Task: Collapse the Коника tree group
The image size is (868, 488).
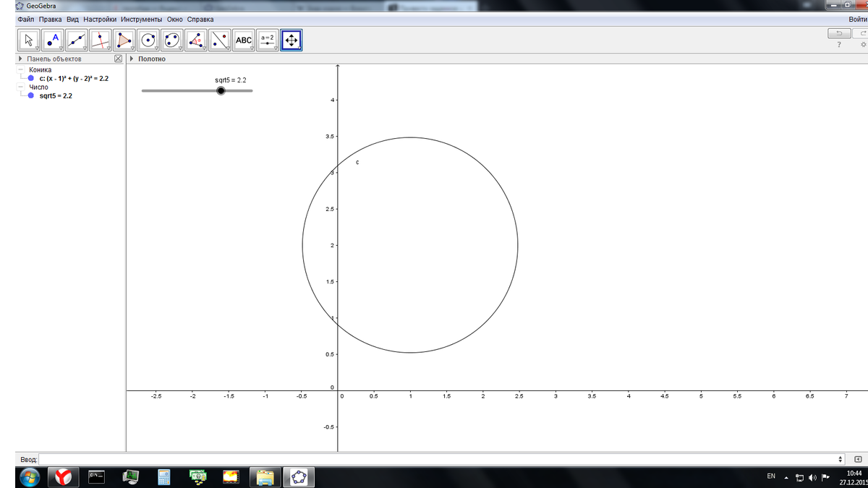Action: point(21,70)
